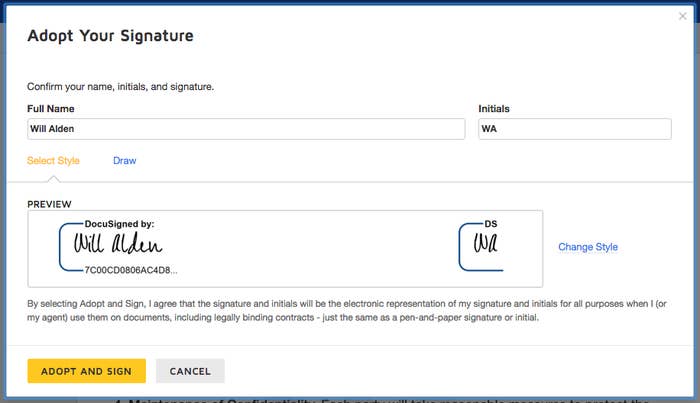700x403 pixels.
Task: Open the Change Style link
Action: tap(588, 247)
